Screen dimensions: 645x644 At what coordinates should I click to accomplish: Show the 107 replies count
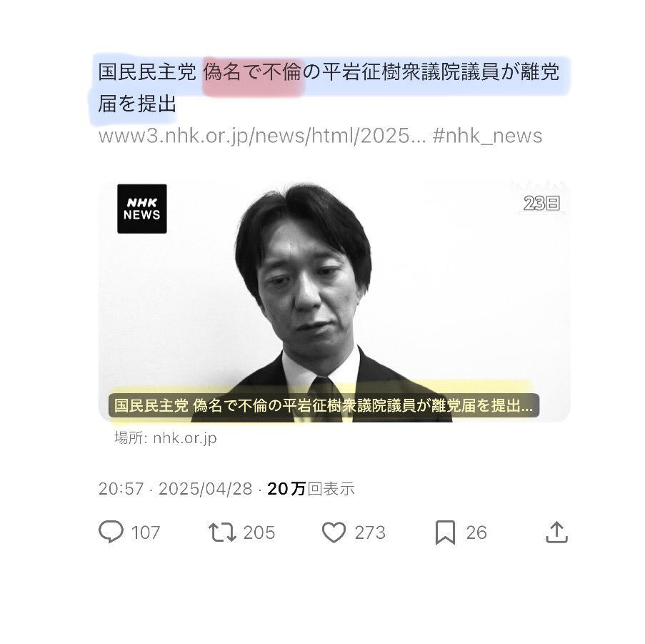click(x=145, y=532)
